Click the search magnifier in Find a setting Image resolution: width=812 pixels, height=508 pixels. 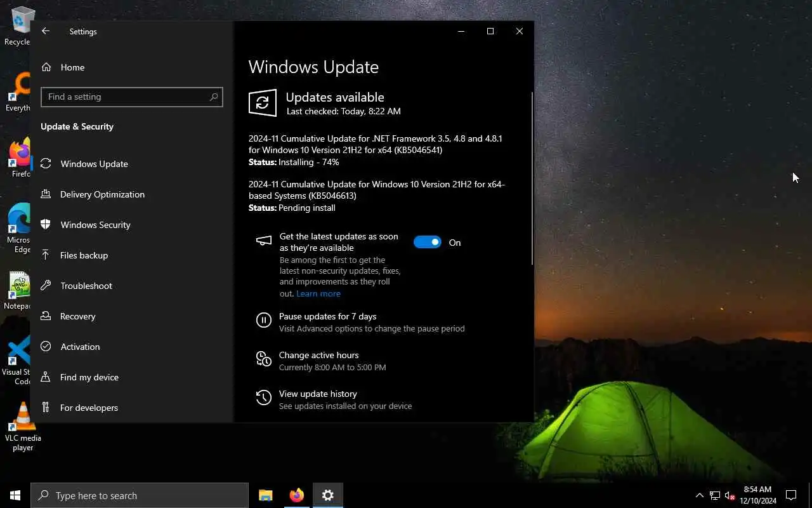[214, 97]
